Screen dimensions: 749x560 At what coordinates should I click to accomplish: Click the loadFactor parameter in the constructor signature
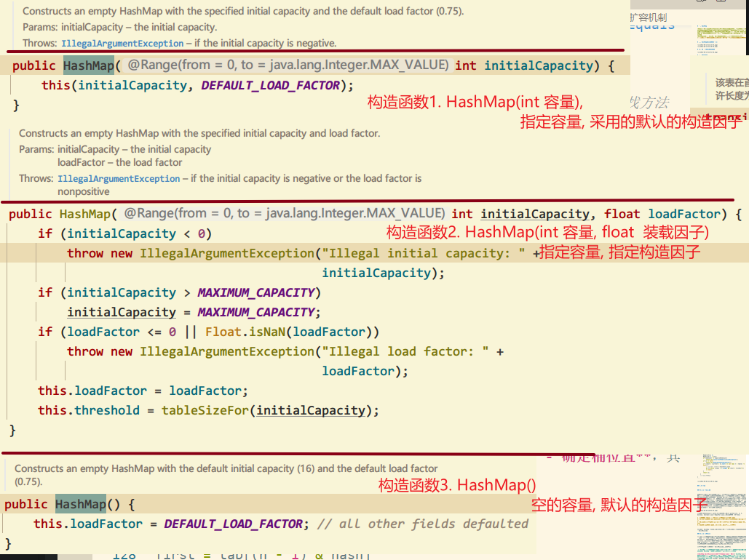[x=683, y=214]
